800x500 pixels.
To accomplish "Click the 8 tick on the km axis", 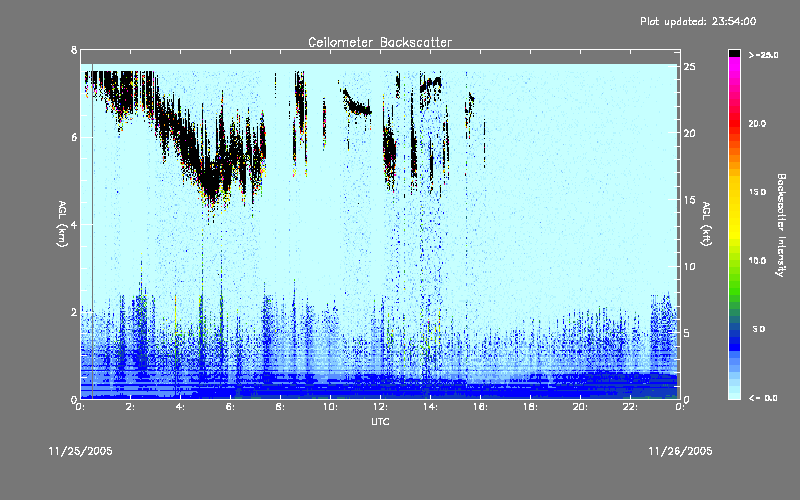I will (74, 50).
